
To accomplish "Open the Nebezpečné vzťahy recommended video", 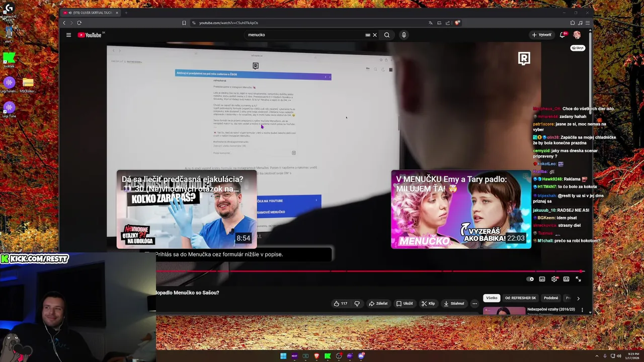I will [x=551, y=310].
